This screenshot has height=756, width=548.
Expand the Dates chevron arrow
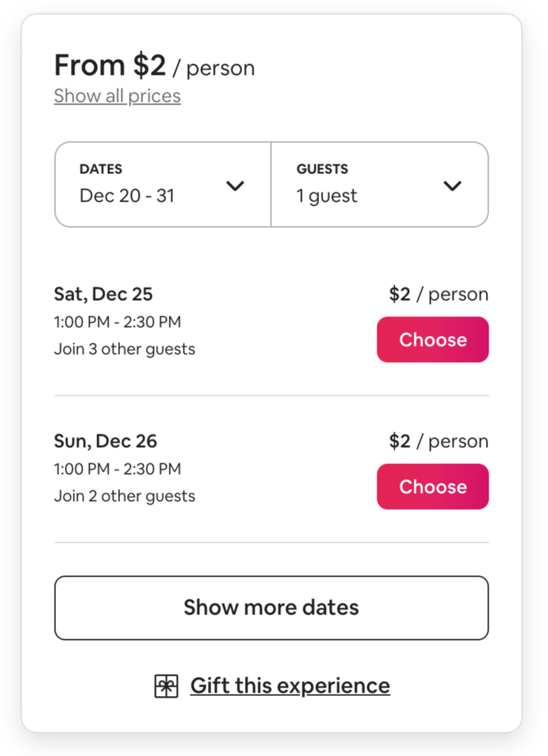pyautogui.click(x=235, y=185)
